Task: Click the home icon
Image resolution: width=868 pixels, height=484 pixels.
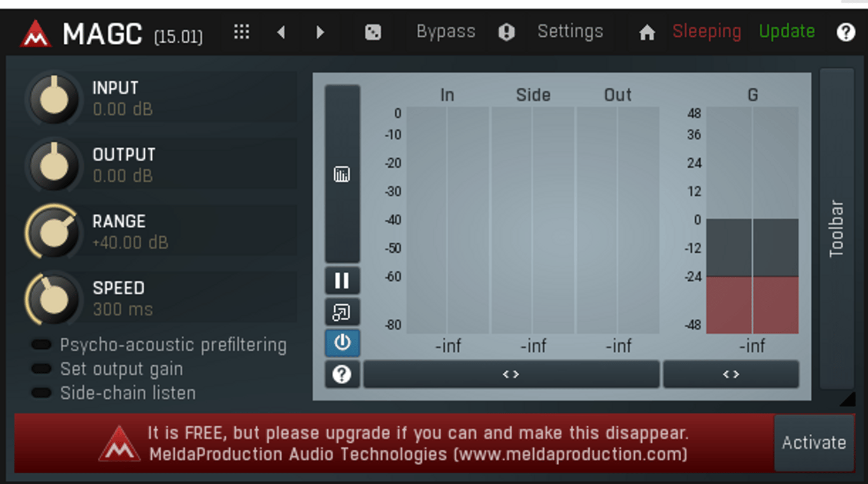Action: pyautogui.click(x=647, y=32)
